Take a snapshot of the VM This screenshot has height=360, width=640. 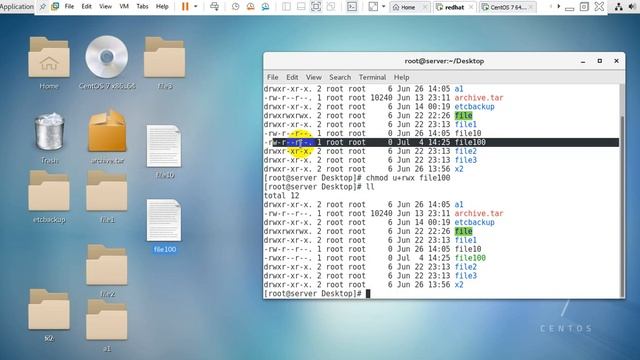(x=236, y=7)
